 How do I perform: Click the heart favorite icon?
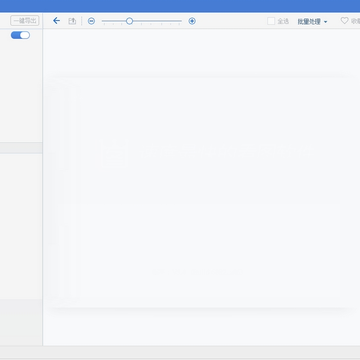[x=344, y=21]
